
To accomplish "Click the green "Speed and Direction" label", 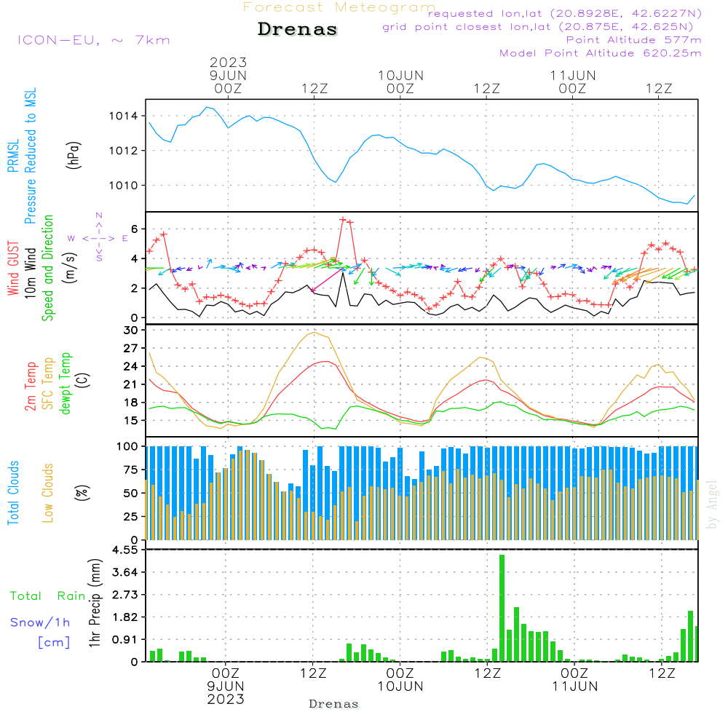I will (48, 268).
